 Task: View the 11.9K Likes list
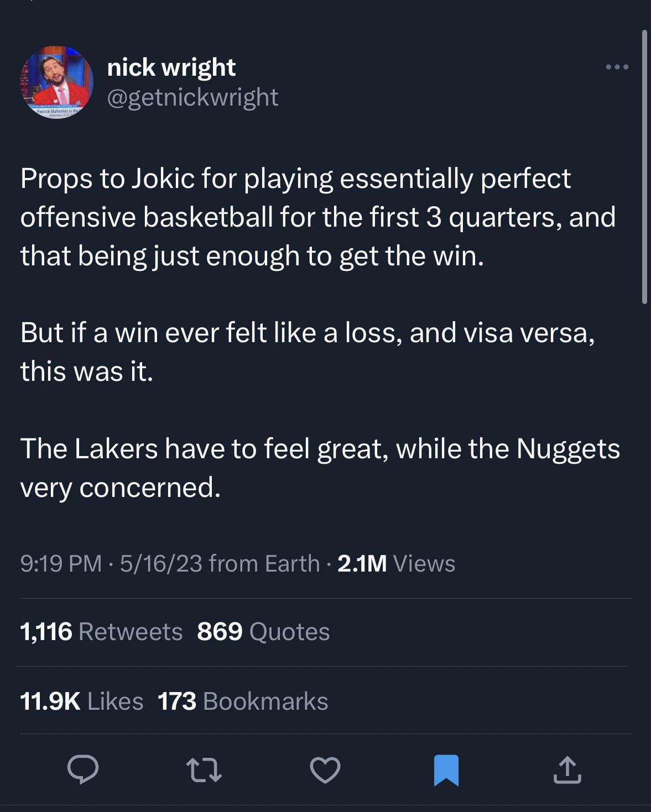pos(81,701)
